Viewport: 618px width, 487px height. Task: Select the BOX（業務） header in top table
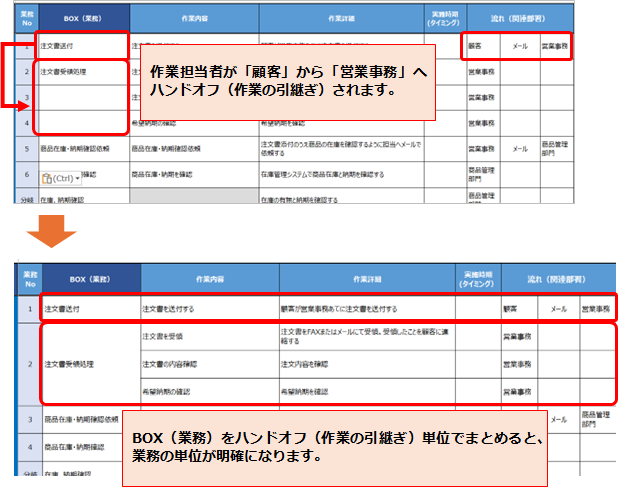[84, 19]
